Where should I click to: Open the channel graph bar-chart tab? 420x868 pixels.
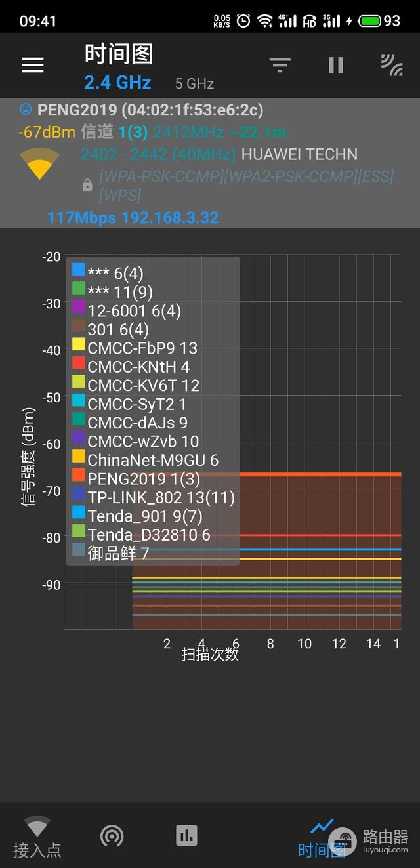(186, 835)
